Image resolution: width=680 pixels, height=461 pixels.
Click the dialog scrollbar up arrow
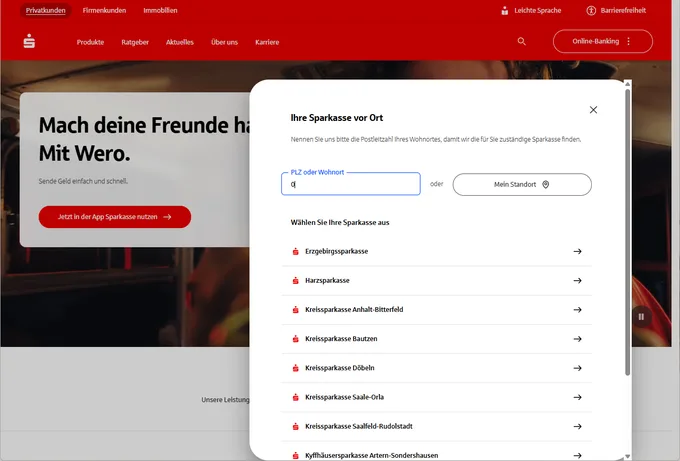click(x=627, y=84)
